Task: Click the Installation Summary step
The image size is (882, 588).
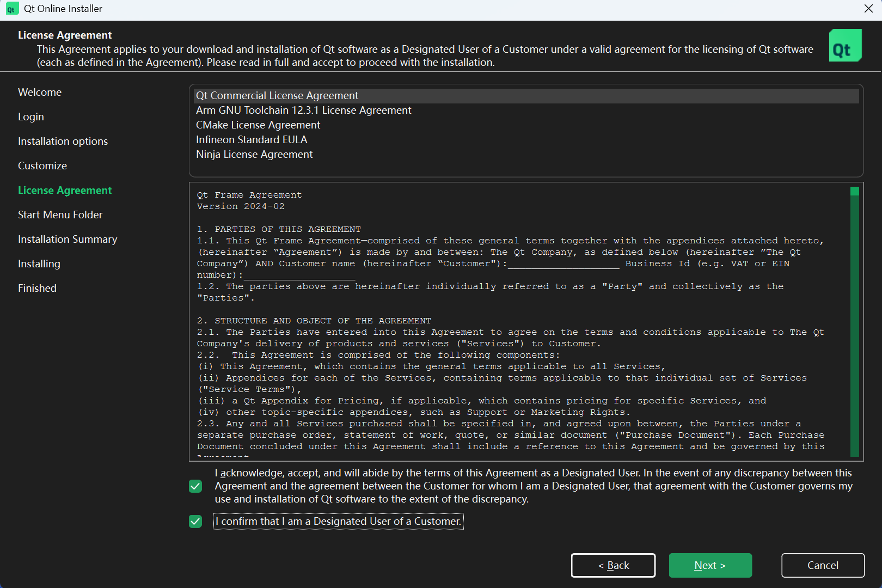Action: (68, 240)
